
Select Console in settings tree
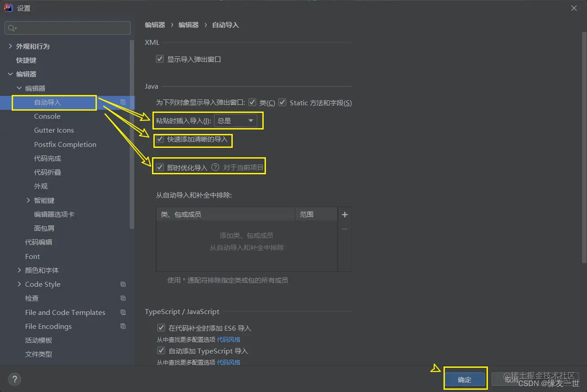point(47,116)
